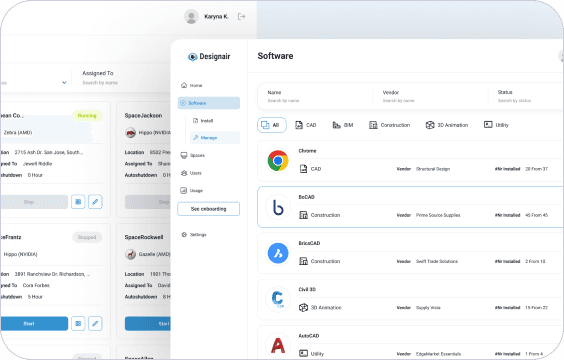Click the 3D Animation icon in Civil 3D row
Viewport: 564px width, 360px height.
point(304,307)
